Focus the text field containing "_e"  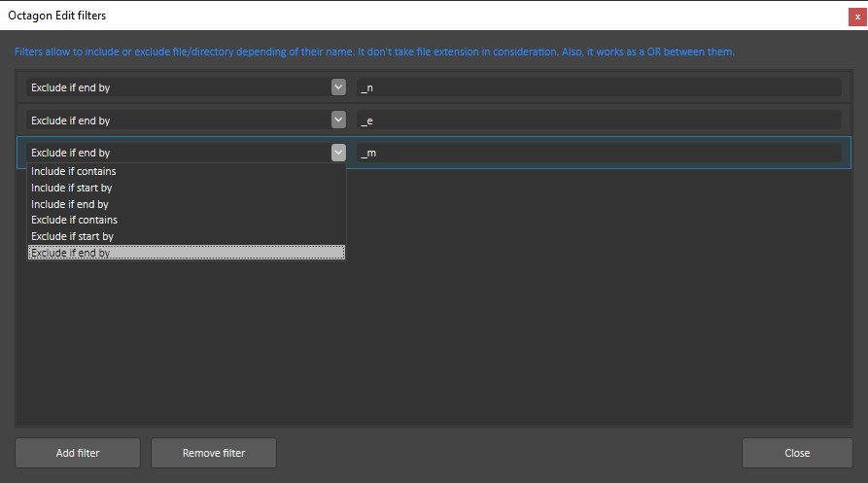coord(598,121)
